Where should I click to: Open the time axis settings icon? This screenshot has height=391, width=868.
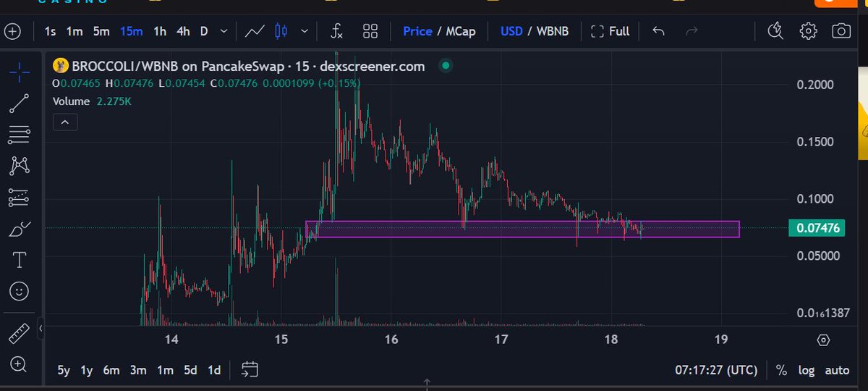click(823, 340)
